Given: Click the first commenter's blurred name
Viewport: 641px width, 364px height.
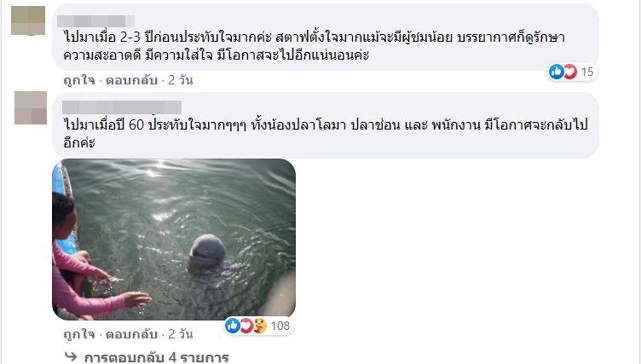Looking at the screenshot, I should tap(95, 20).
